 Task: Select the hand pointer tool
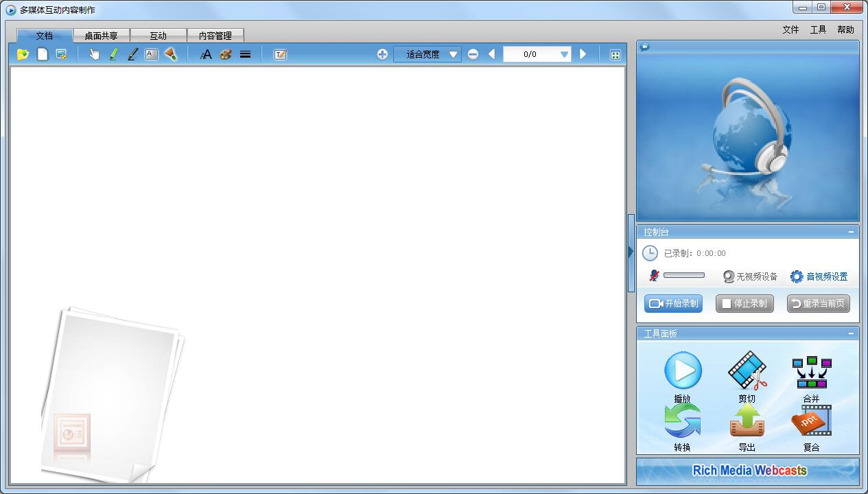[94, 54]
